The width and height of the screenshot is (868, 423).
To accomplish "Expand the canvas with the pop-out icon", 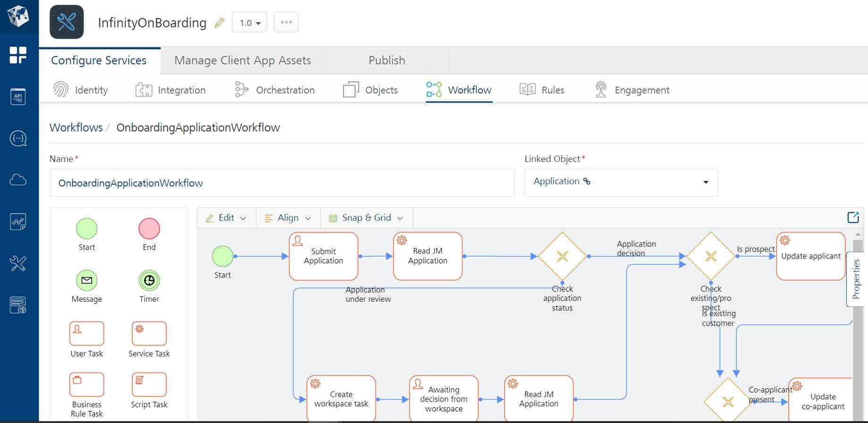I will click(x=852, y=217).
